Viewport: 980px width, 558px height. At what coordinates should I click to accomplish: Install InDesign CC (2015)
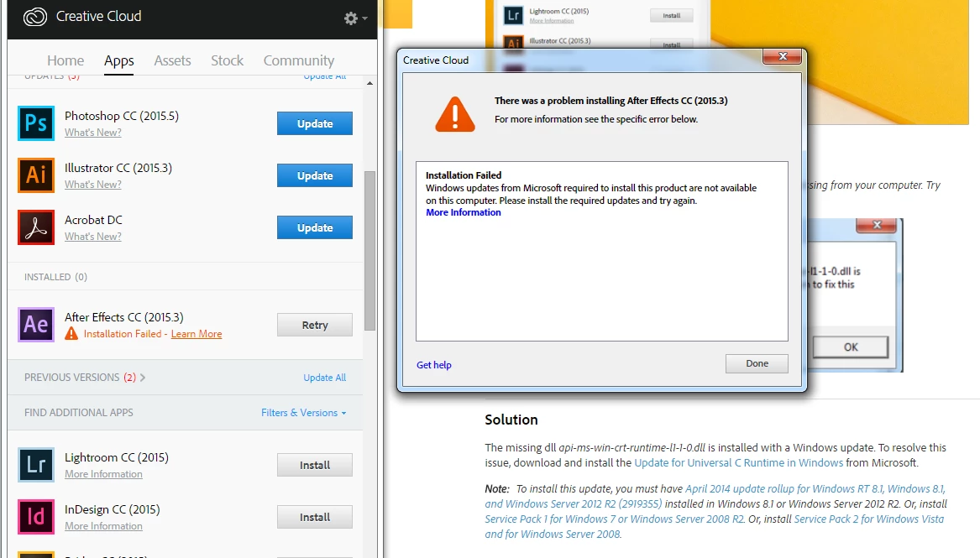tap(314, 517)
